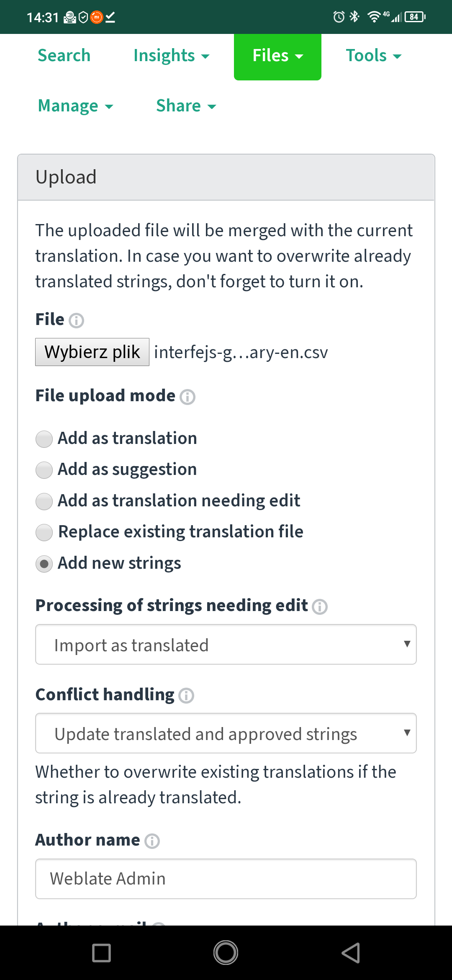Viewport: 452px width, 980px height.
Task: Open the Import as translated dropdown
Action: tap(226, 645)
